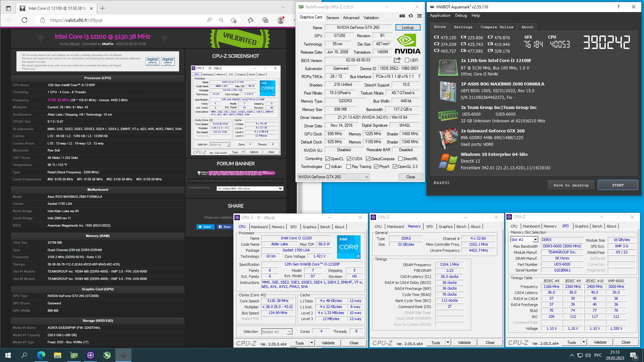
Task: Click the zoom magnifier icon in address bar
Action: coord(221,20)
